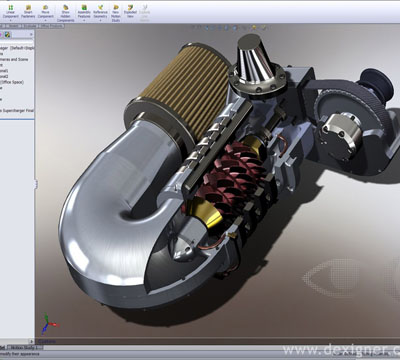The width and height of the screenshot is (400, 360).
Task: Select the '(Office Space)' scene item
Action: click(x=12, y=82)
